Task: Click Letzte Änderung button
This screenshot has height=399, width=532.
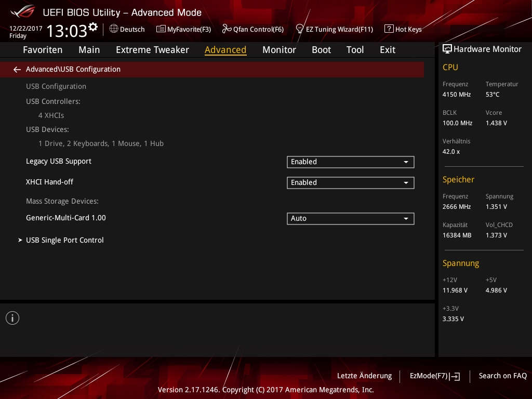Action: [x=364, y=376]
